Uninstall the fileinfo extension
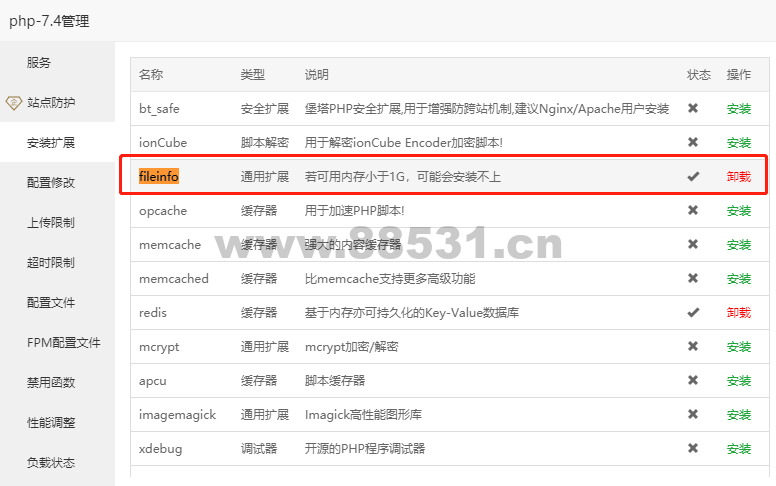This screenshot has height=486, width=776. tap(739, 177)
